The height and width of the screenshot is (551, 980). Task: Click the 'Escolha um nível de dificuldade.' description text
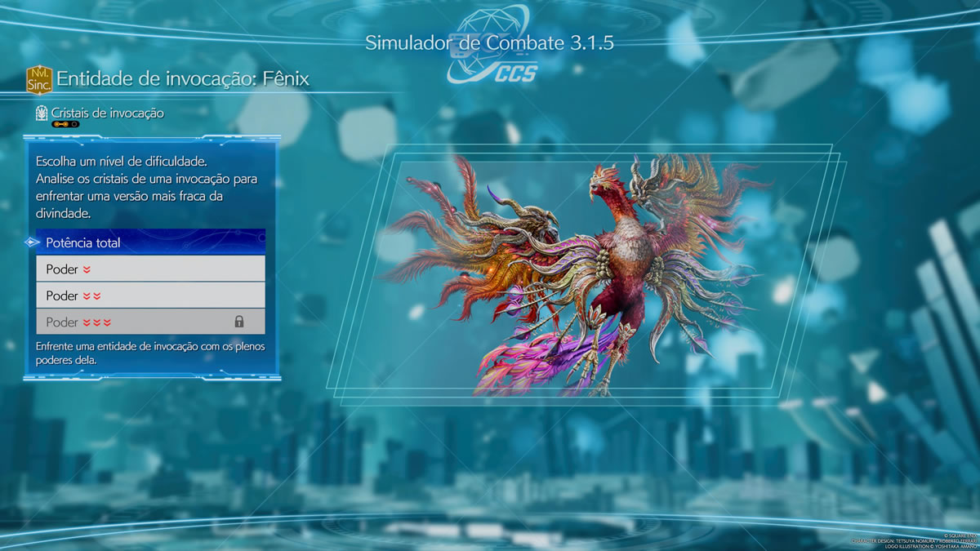click(x=122, y=161)
